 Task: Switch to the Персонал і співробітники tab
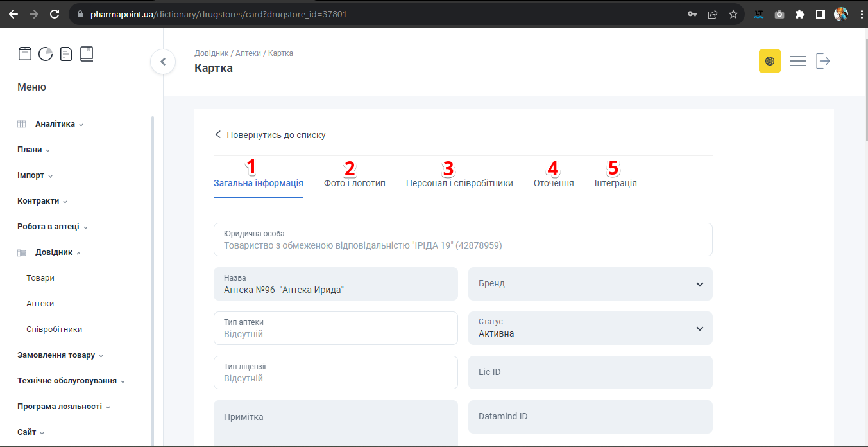(459, 183)
